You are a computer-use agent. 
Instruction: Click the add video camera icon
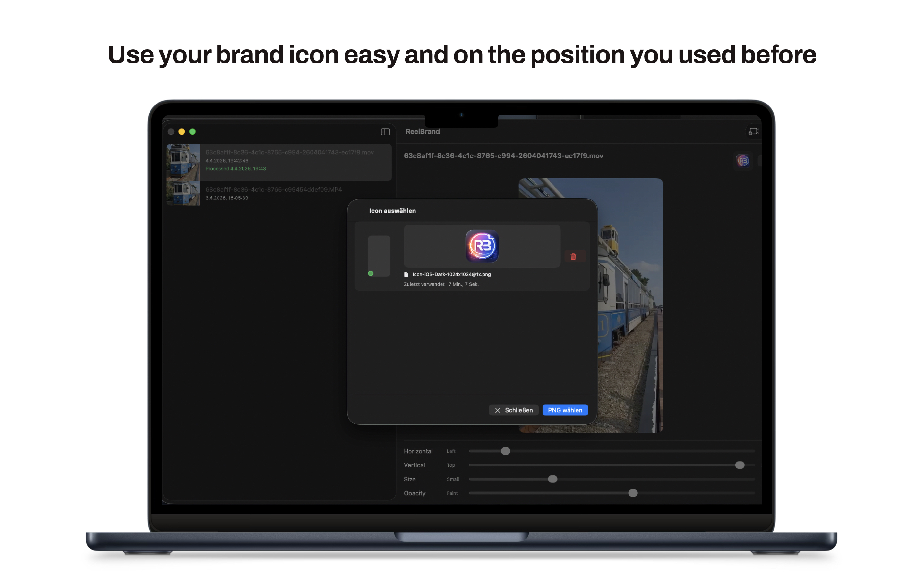[x=753, y=131]
